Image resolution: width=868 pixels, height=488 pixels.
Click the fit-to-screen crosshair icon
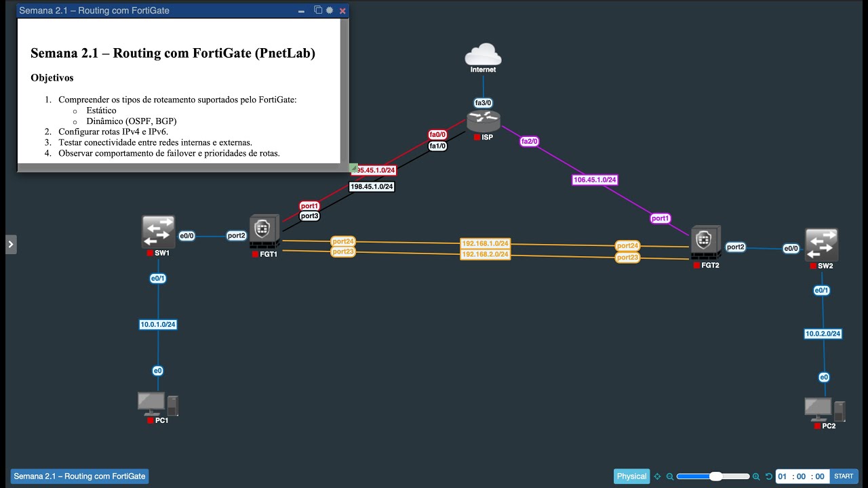(657, 476)
